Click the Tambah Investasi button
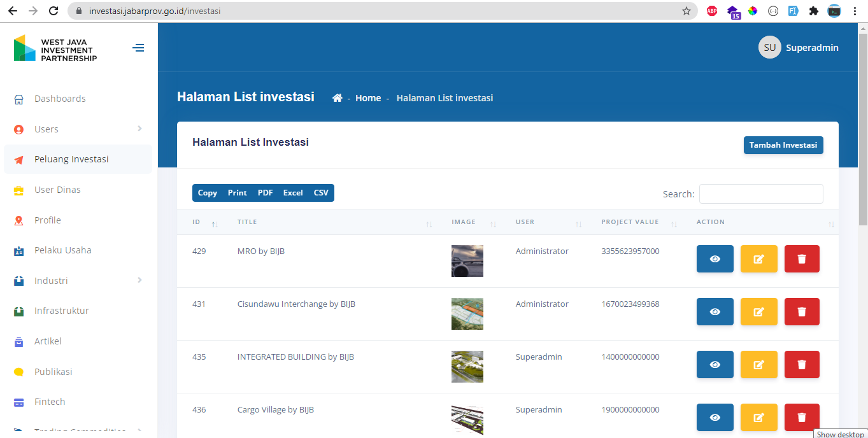This screenshot has width=868, height=438. coord(783,145)
